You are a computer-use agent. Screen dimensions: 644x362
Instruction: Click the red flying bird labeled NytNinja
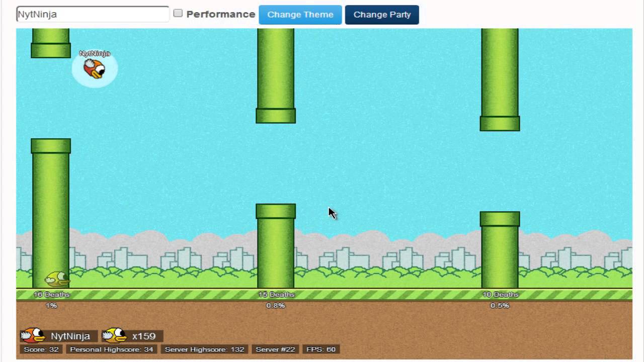[x=94, y=69]
